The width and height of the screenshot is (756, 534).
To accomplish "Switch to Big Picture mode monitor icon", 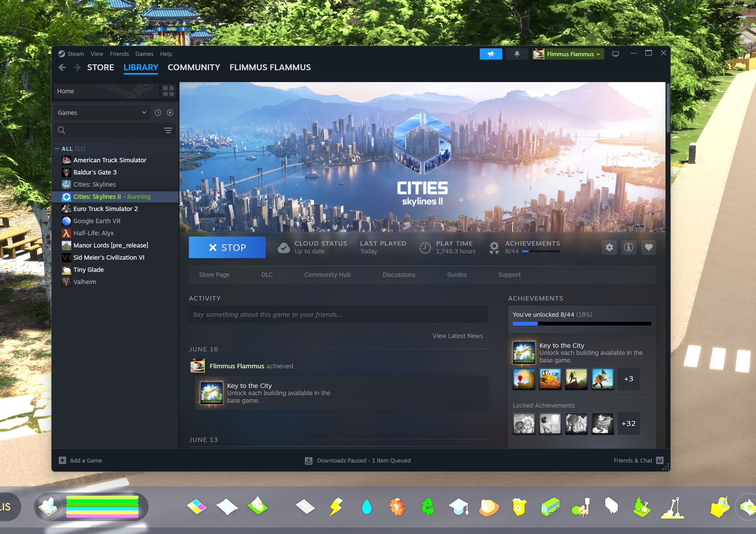I will tap(615, 54).
